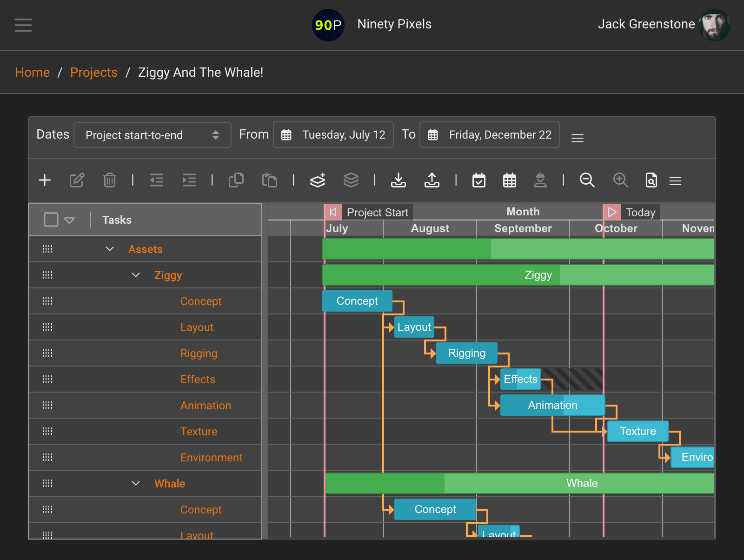This screenshot has height=560, width=744.
Task: Open the From date picker field
Action: click(333, 135)
